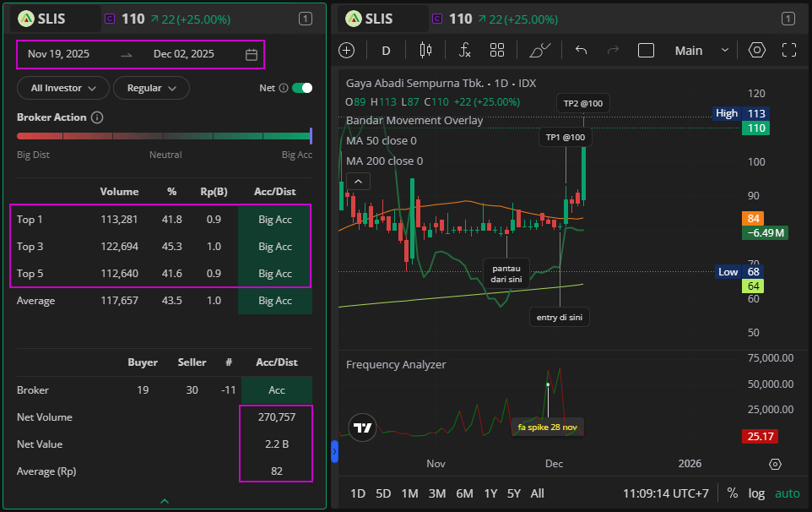Screen dimensions: 812x512
Task: Click the candlestick chart type icon
Action: pyautogui.click(x=425, y=51)
